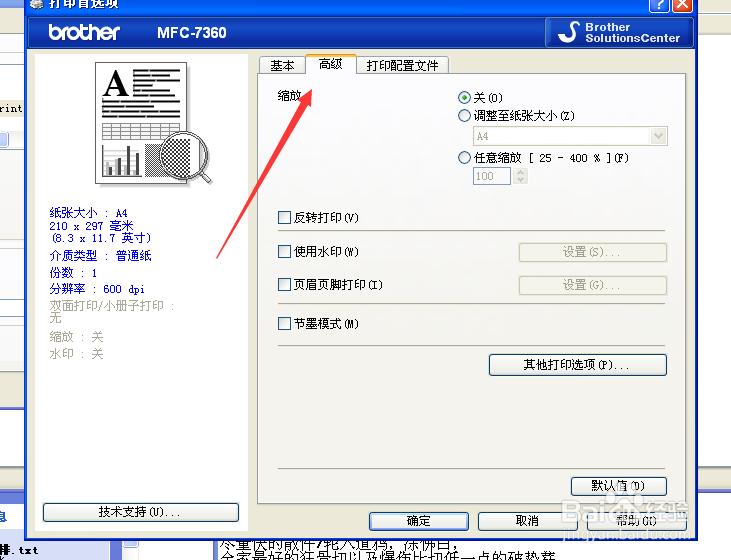Click the 帮助(H) button
The width and height of the screenshot is (731, 560).
coord(636,521)
